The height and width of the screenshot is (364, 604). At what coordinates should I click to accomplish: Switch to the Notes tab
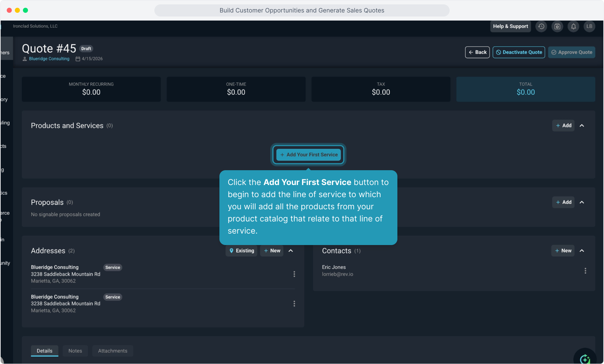click(75, 351)
